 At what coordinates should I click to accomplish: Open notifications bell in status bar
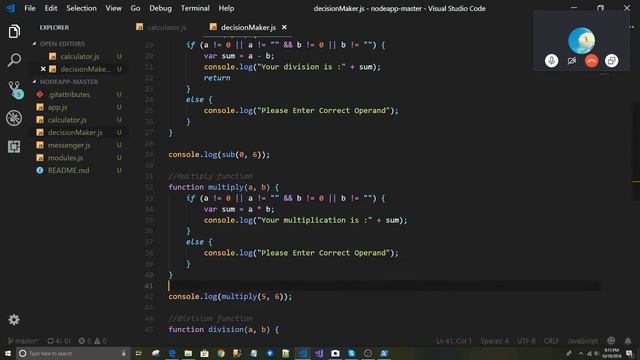[628, 341]
